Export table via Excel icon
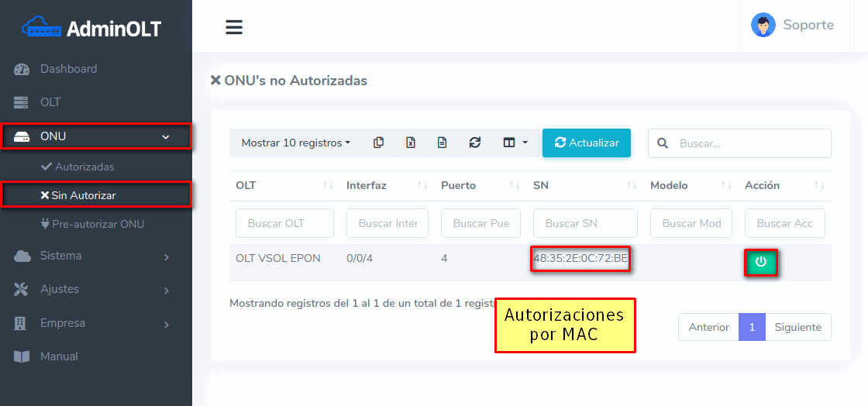Image resolution: width=868 pixels, height=406 pixels. click(x=411, y=143)
